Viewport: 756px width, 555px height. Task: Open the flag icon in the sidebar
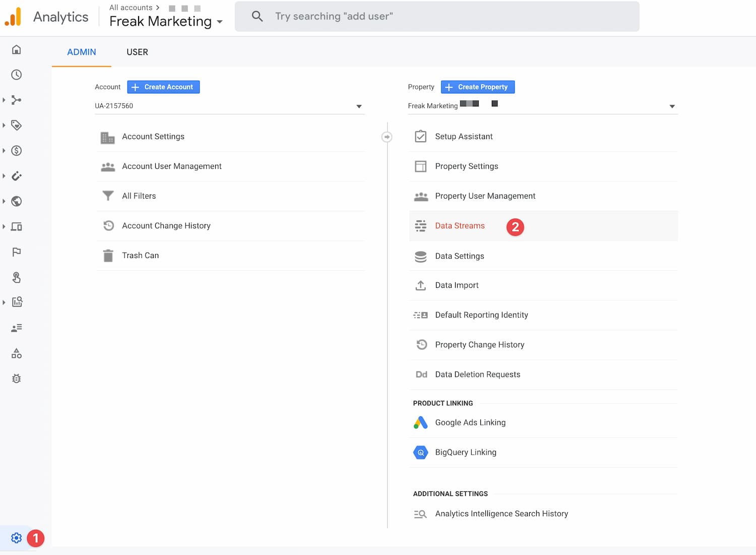pos(17,252)
